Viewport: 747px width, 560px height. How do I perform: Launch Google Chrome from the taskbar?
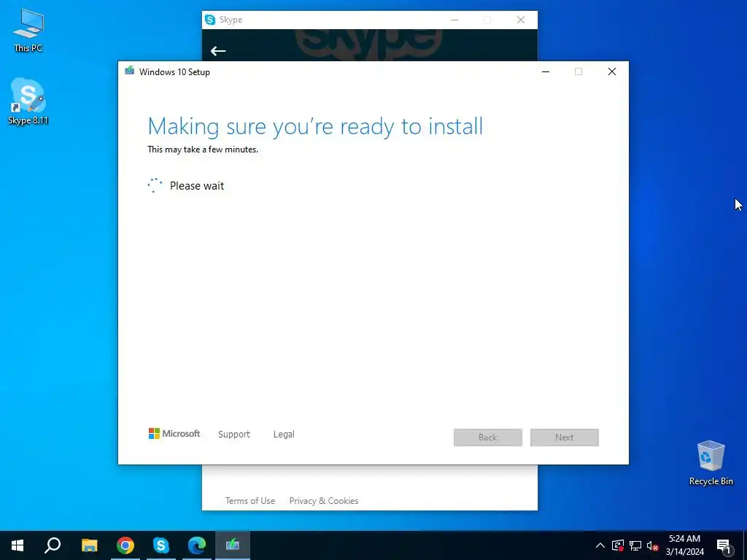point(125,545)
